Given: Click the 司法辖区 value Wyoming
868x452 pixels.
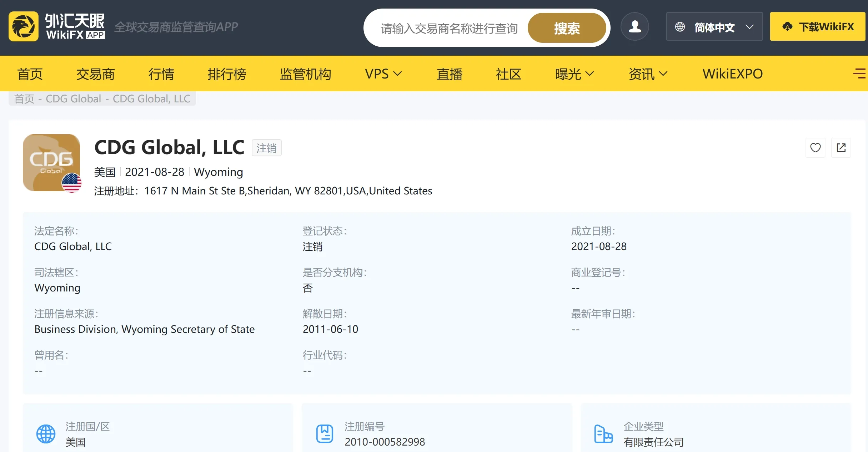Looking at the screenshot, I should pyautogui.click(x=57, y=288).
